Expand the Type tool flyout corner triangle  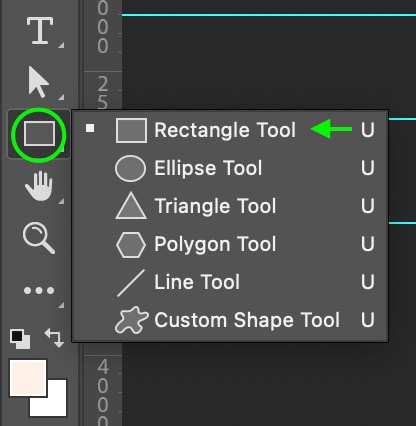click(x=61, y=45)
